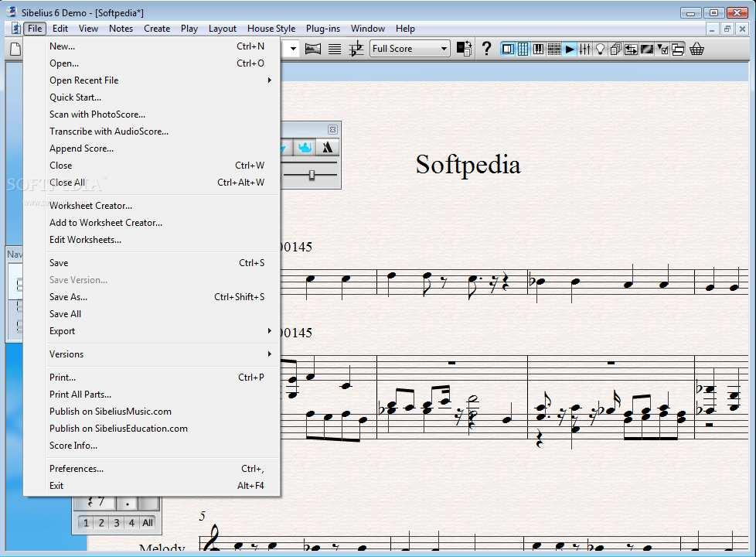The width and height of the screenshot is (756, 557).
Task: Click the Softpedia score title
Action: (468, 165)
